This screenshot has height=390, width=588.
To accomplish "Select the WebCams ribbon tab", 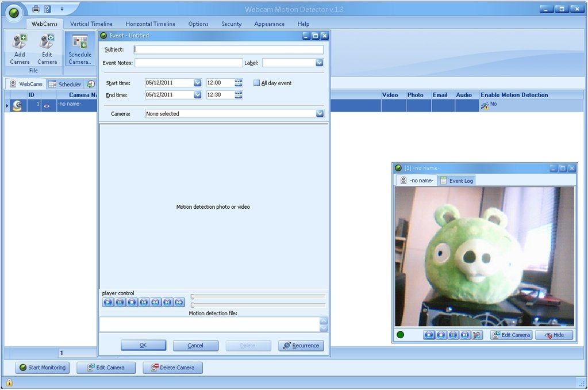I will [x=44, y=24].
